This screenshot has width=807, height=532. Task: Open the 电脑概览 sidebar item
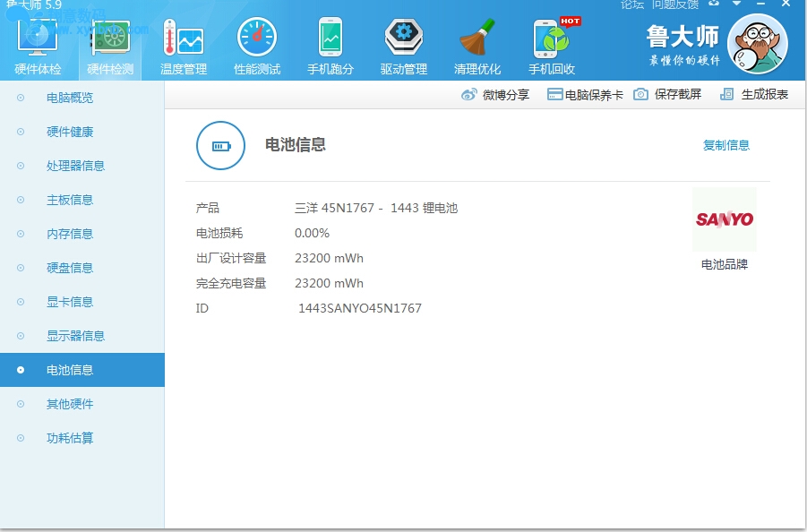70,98
